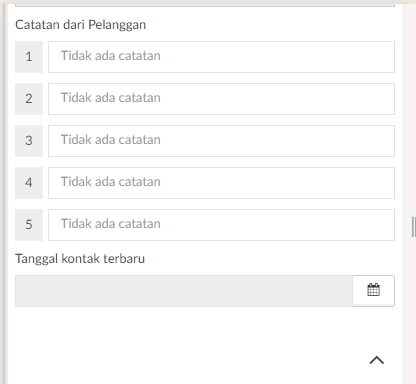Click the left panel border edge
Viewport: 416px width, 384px height.
click(x=5, y=193)
